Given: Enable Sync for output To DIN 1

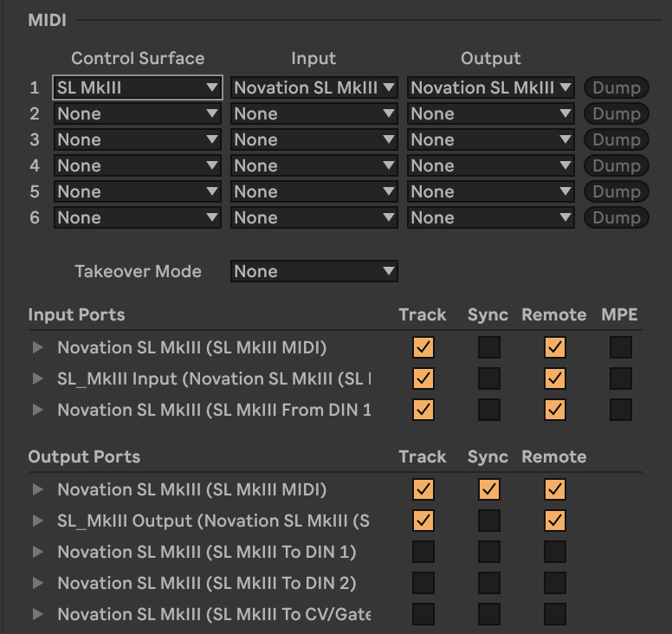Looking at the screenshot, I should [x=489, y=552].
